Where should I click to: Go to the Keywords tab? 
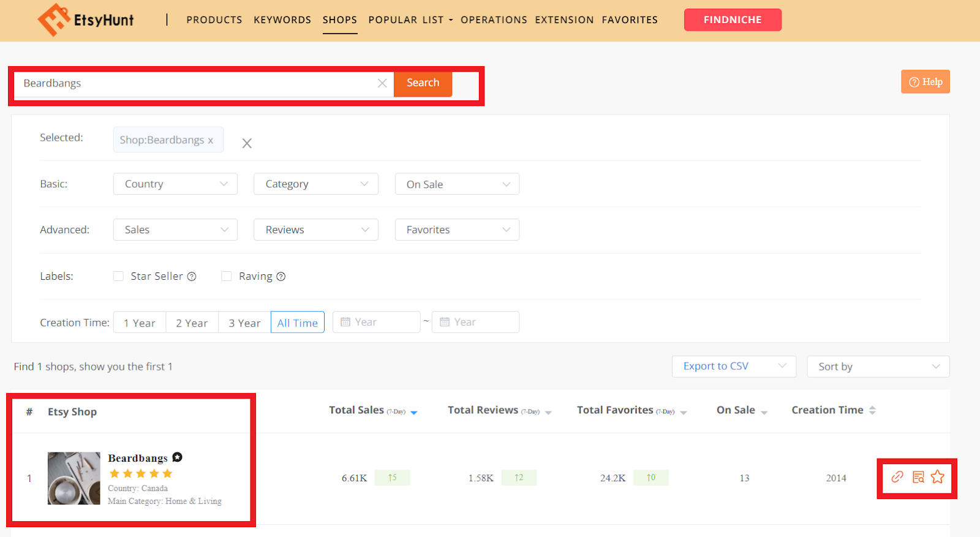[282, 20]
